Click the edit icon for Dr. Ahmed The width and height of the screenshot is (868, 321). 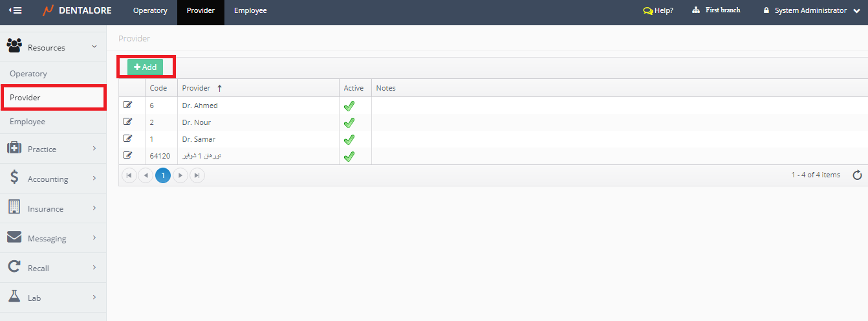127,105
